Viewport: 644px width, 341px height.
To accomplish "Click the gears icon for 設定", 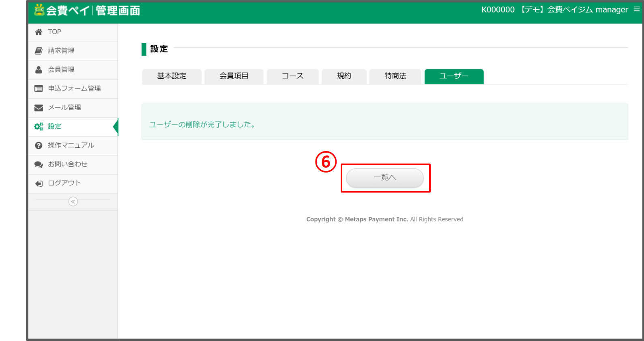I will pyautogui.click(x=39, y=127).
